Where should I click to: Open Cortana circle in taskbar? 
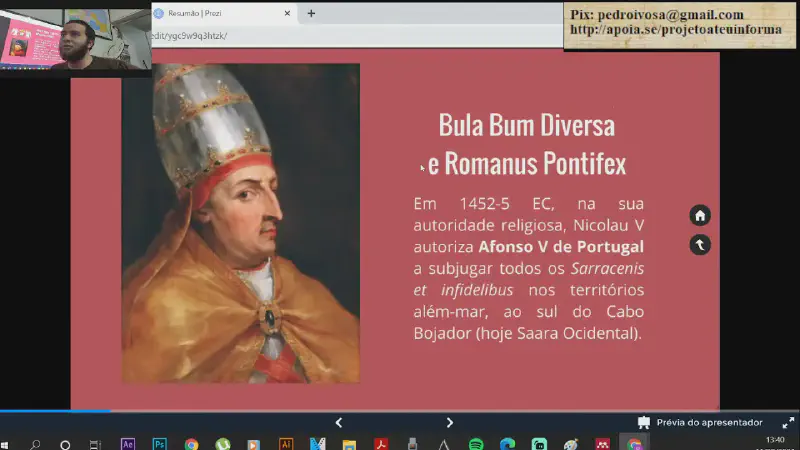pos(65,445)
